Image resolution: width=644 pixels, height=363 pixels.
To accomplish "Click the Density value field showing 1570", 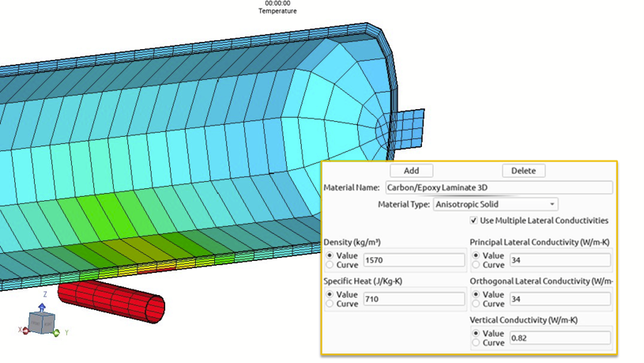I will (x=413, y=260).
